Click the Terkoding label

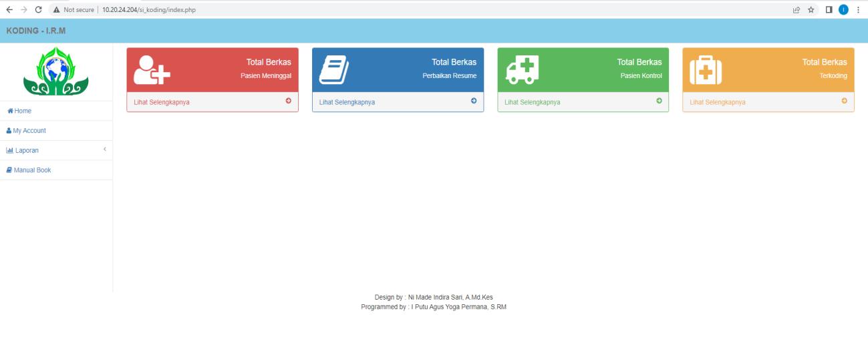click(x=833, y=76)
